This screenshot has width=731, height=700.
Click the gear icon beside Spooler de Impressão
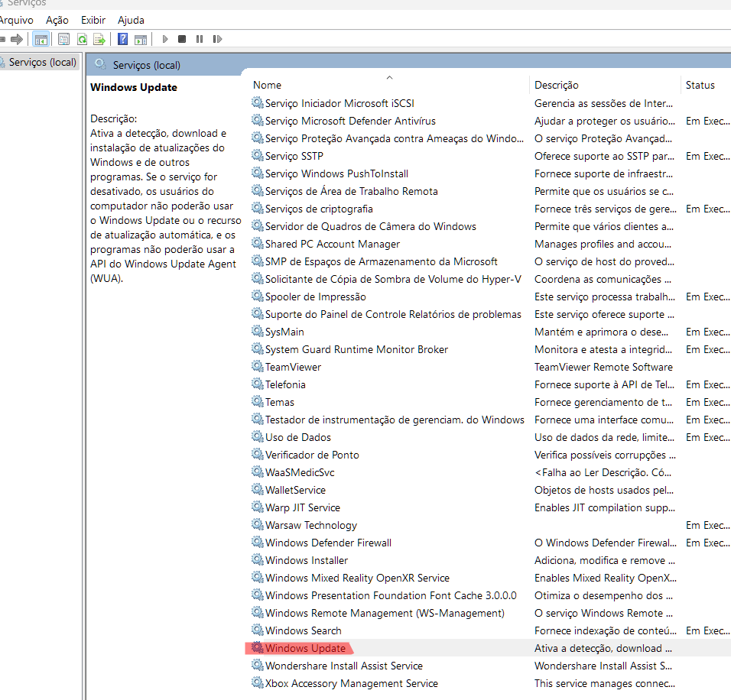pos(258,296)
